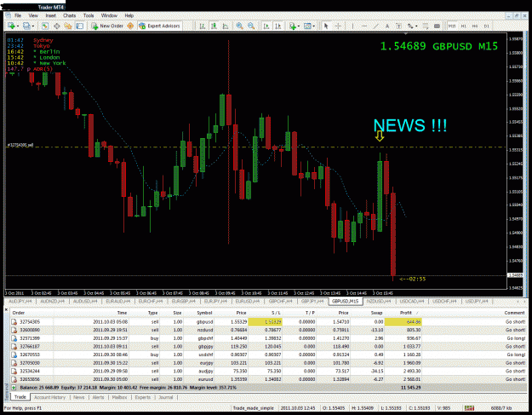Toggle the Chart Shift icon
This screenshot has height=415, width=532.
(277, 26)
